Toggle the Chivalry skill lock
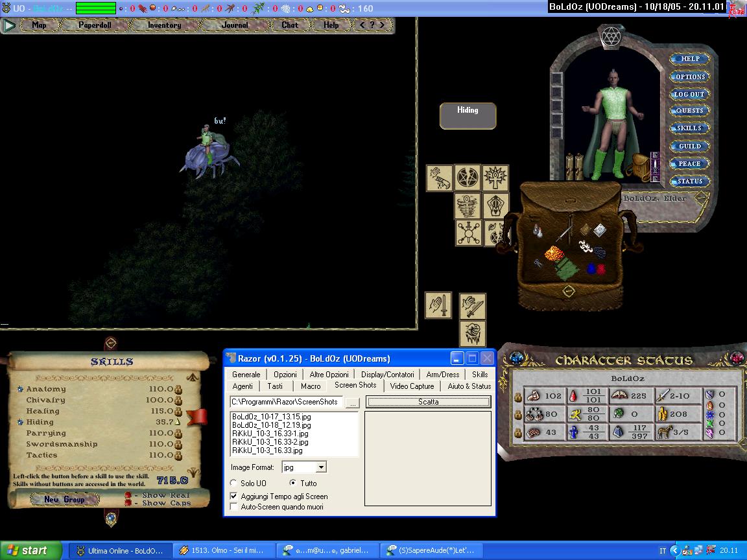The image size is (747, 560). click(178, 400)
